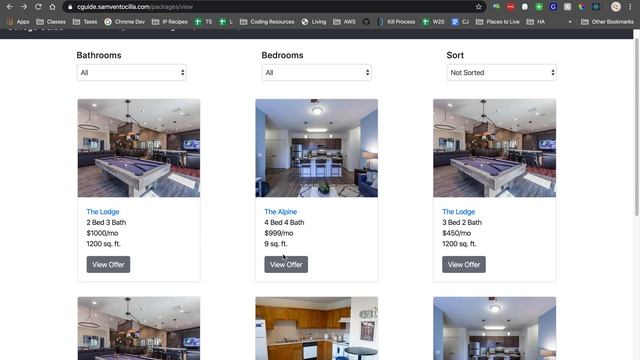Open the TS bookmark

coord(203,22)
